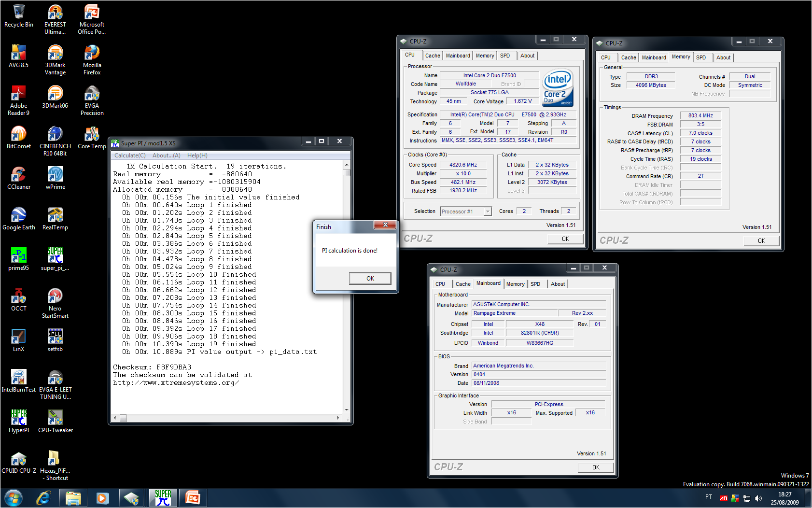The image size is (812, 508).
Task: Open Hexus_PiFast Shortcut desktop icon
Action: 55,466
